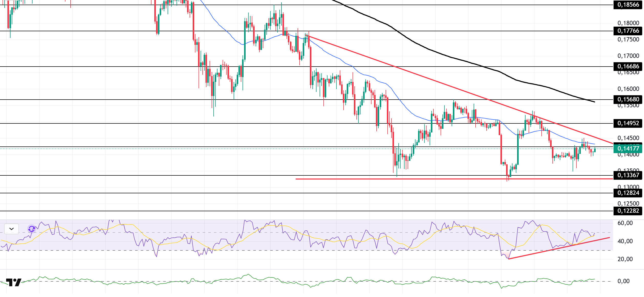
Task: Click the 0,17766 price level label
Action: coord(628,31)
